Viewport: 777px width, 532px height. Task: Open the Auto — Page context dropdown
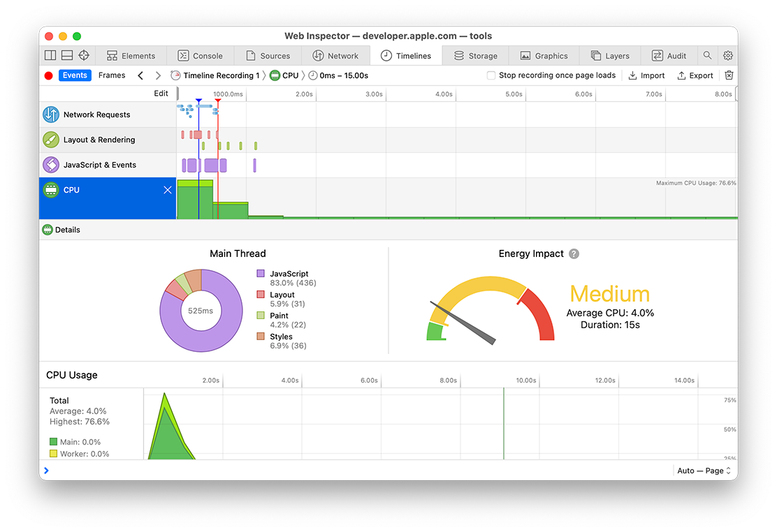point(704,471)
